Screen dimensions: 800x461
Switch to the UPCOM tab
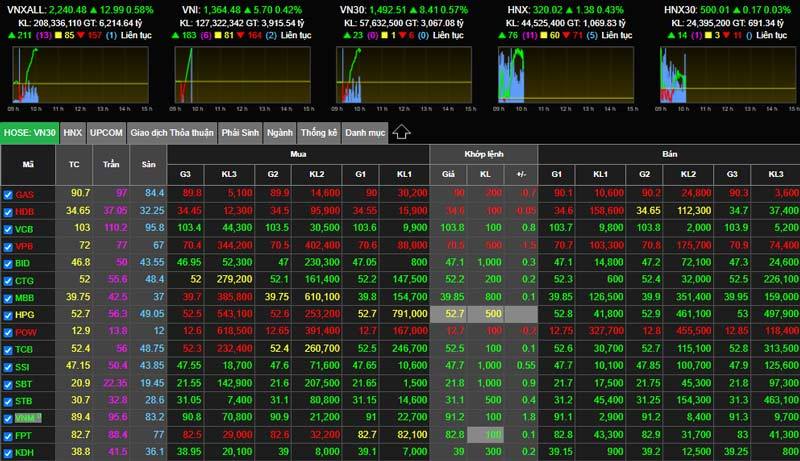(106, 132)
